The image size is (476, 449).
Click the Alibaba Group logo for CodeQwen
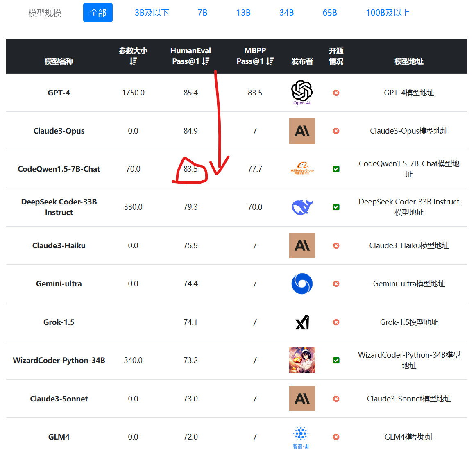click(x=302, y=168)
